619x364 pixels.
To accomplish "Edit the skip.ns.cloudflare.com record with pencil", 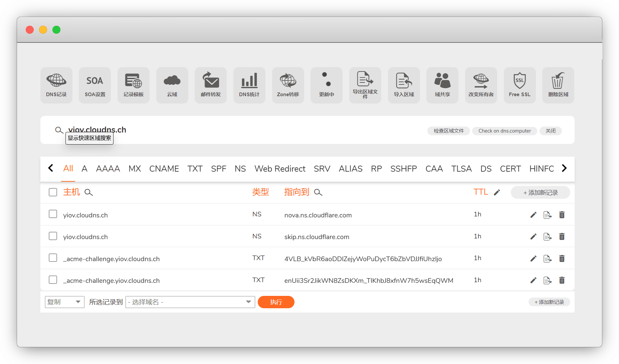I will point(533,237).
